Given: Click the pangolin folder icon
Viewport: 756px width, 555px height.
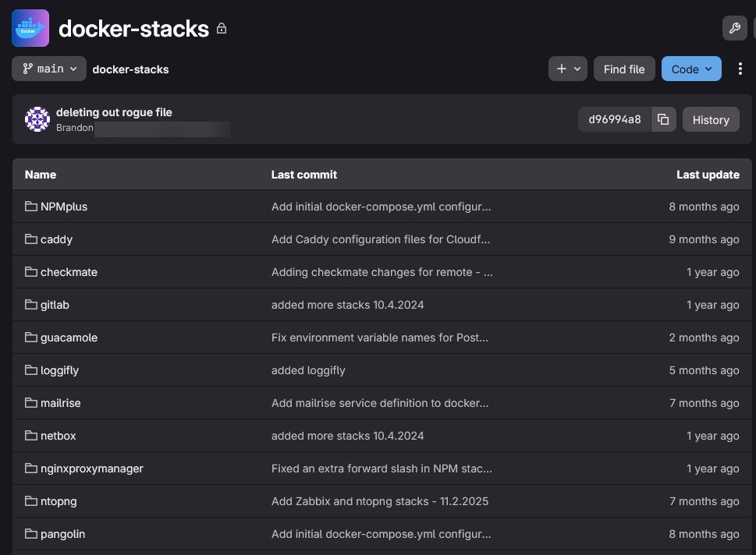Looking at the screenshot, I should click(31, 534).
